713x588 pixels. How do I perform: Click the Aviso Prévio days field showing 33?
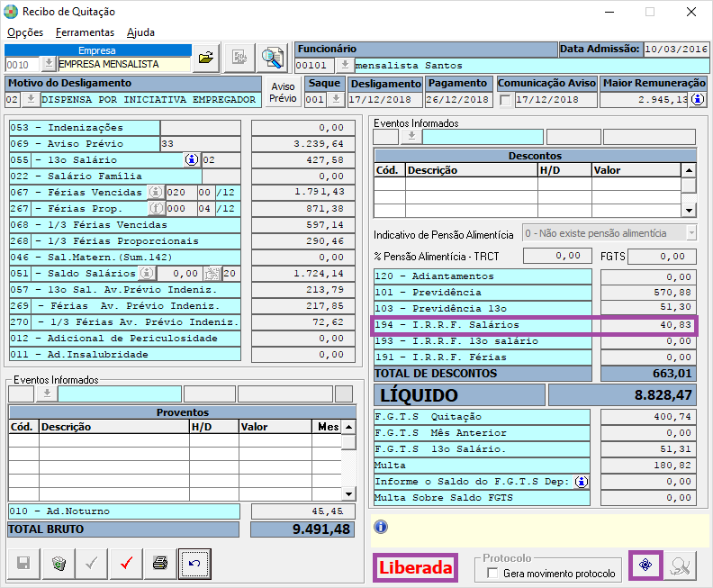(200, 144)
